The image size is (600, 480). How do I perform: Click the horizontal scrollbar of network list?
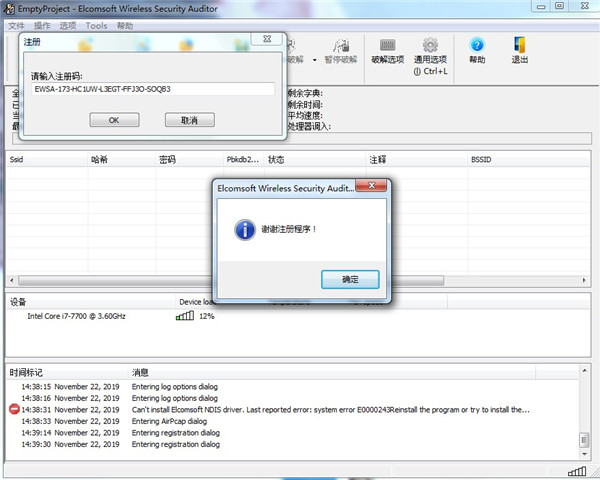(231, 280)
